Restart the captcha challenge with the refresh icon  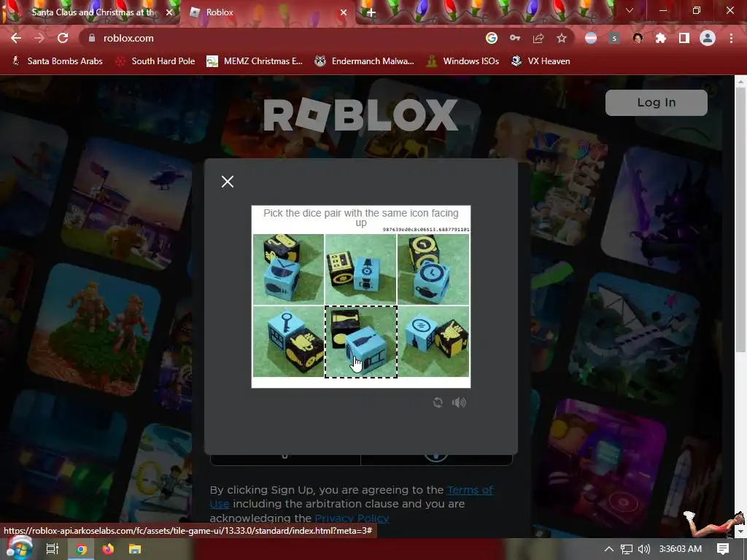tap(438, 402)
